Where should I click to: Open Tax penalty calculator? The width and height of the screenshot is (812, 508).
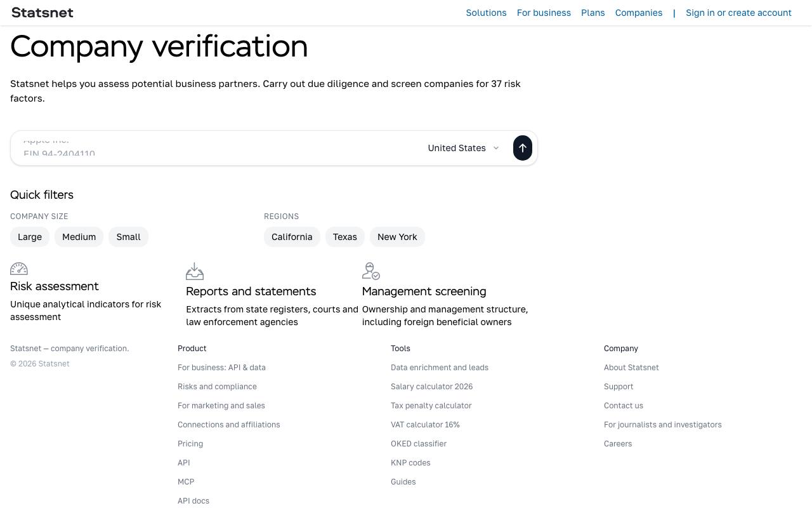pyautogui.click(x=431, y=406)
